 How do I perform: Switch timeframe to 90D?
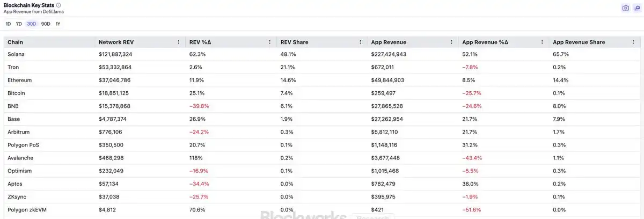pyautogui.click(x=46, y=24)
